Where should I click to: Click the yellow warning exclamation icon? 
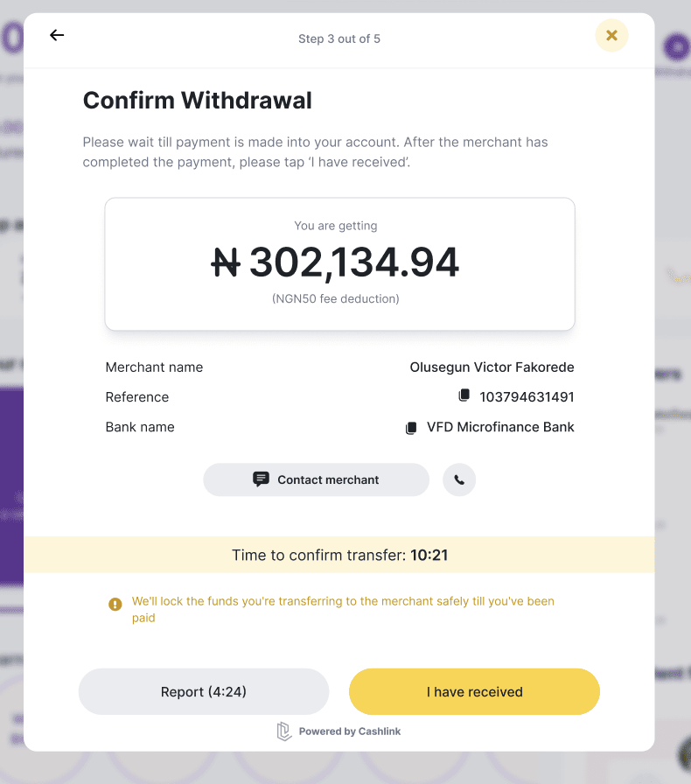115,605
